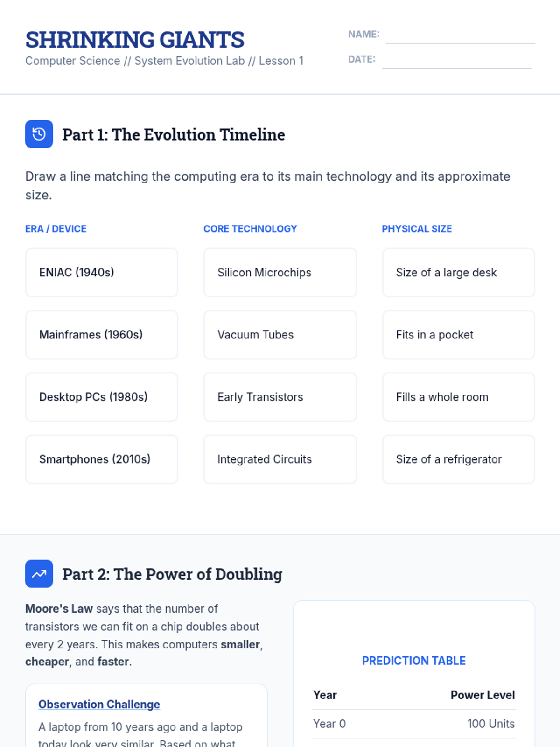Click the NAME input line
This screenshot has width=560, height=747.
point(460,35)
